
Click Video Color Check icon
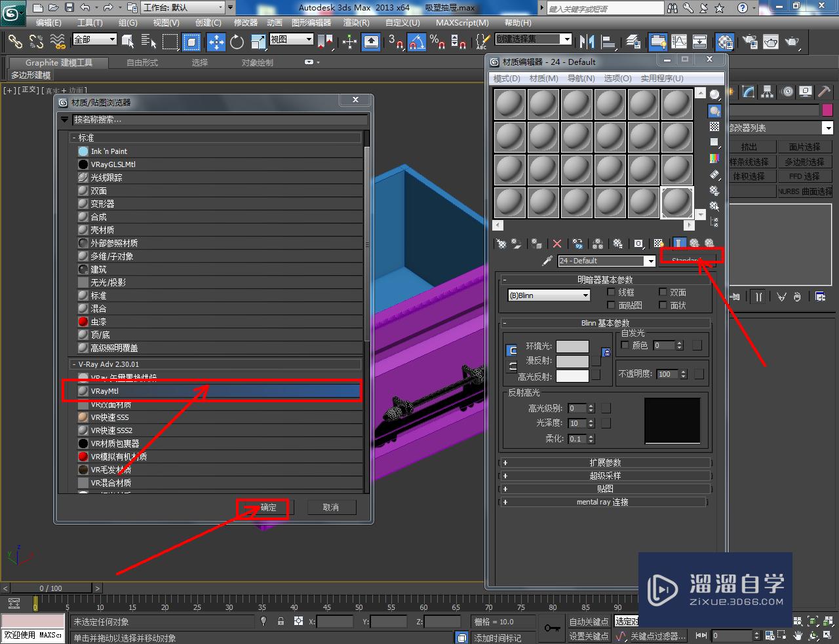pos(714,159)
